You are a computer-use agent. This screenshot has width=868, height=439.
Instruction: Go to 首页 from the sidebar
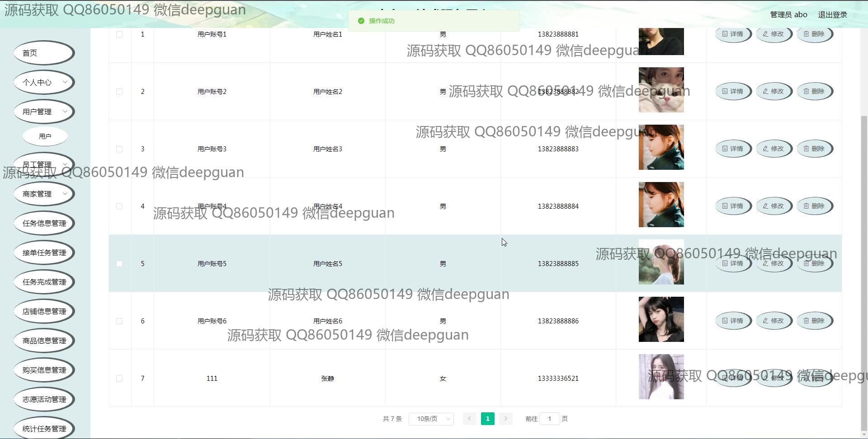(x=44, y=53)
